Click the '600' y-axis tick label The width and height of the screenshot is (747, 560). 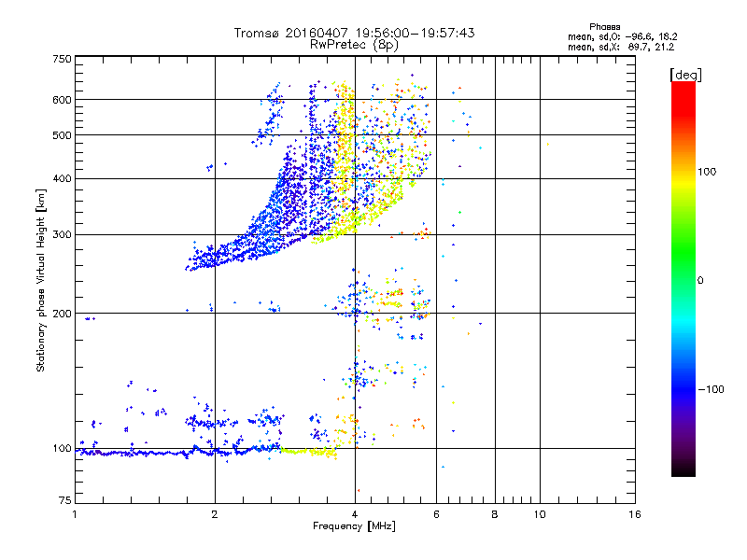pos(62,100)
